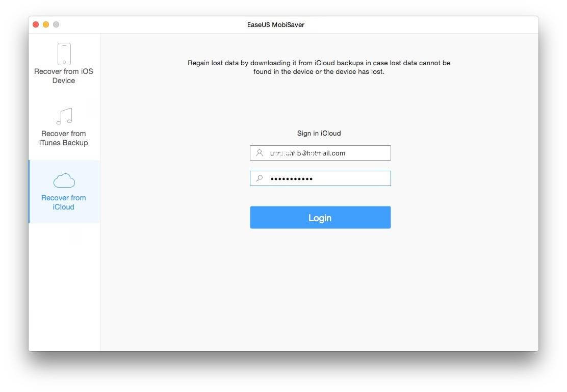Click the blue highlight bar beside iCloud option

pyautogui.click(x=30, y=191)
